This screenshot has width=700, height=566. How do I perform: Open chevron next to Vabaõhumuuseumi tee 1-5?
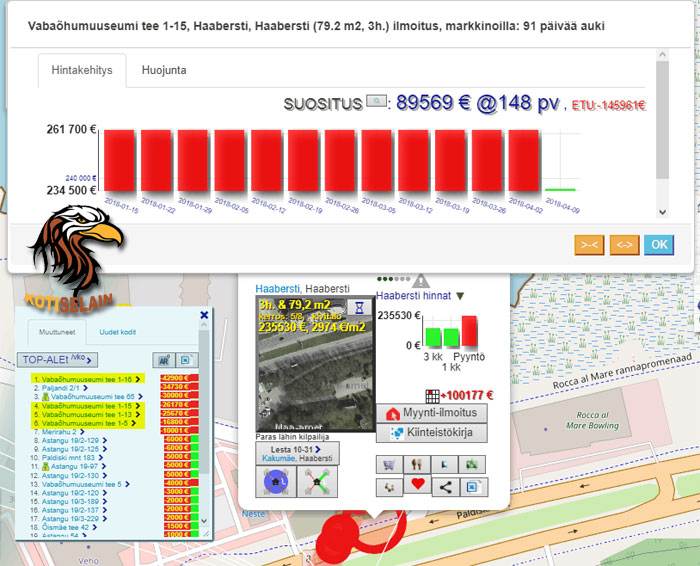click(x=133, y=423)
